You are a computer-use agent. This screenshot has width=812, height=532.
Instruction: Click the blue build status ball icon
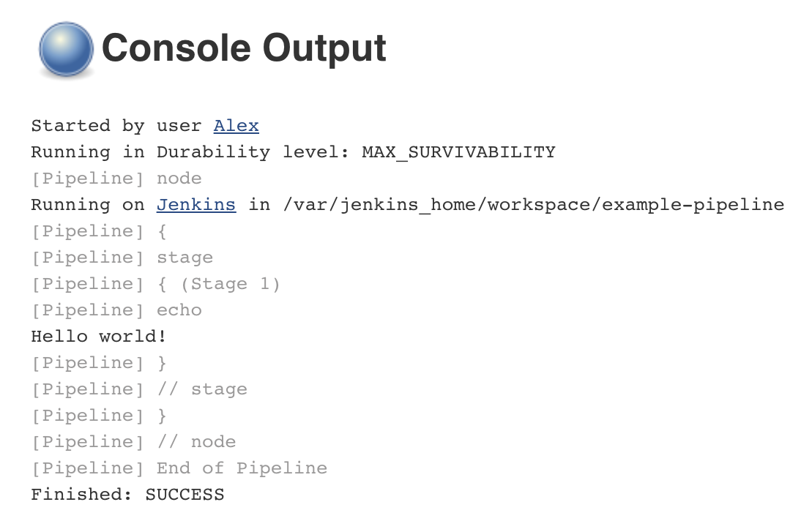[66, 50]
